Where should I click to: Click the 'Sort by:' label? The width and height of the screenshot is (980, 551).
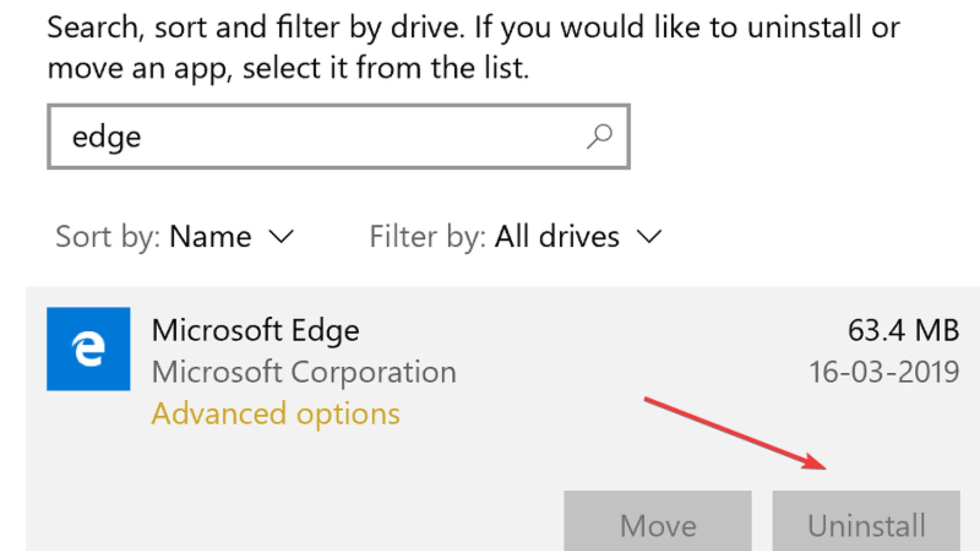108,237
